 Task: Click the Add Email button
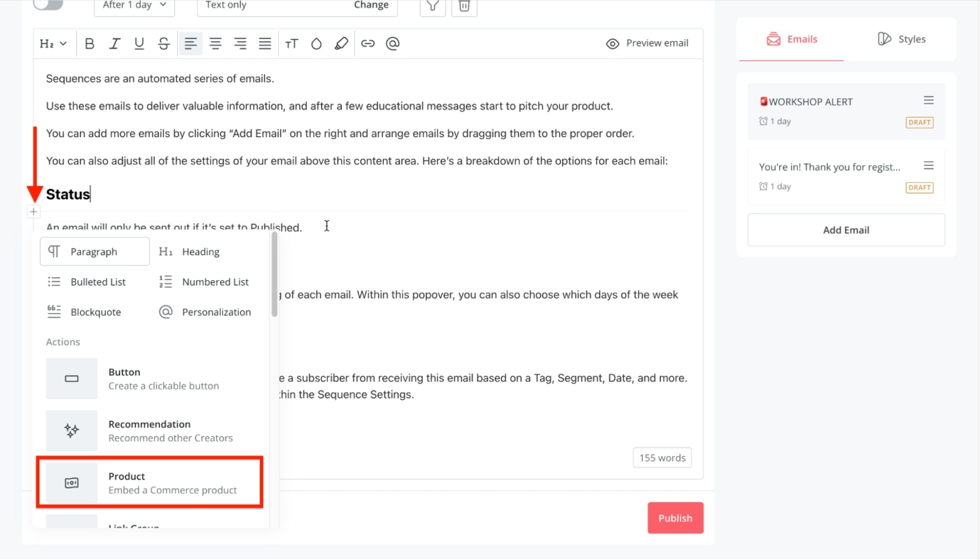(x=846, y=230)
